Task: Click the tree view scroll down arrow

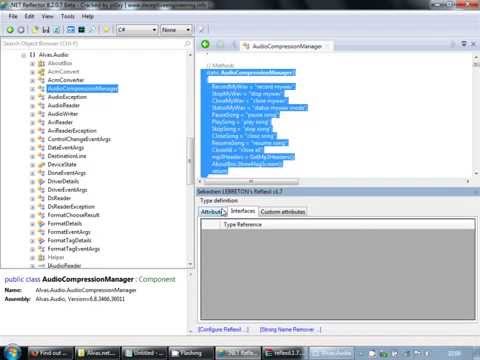Action: [190, 264]
